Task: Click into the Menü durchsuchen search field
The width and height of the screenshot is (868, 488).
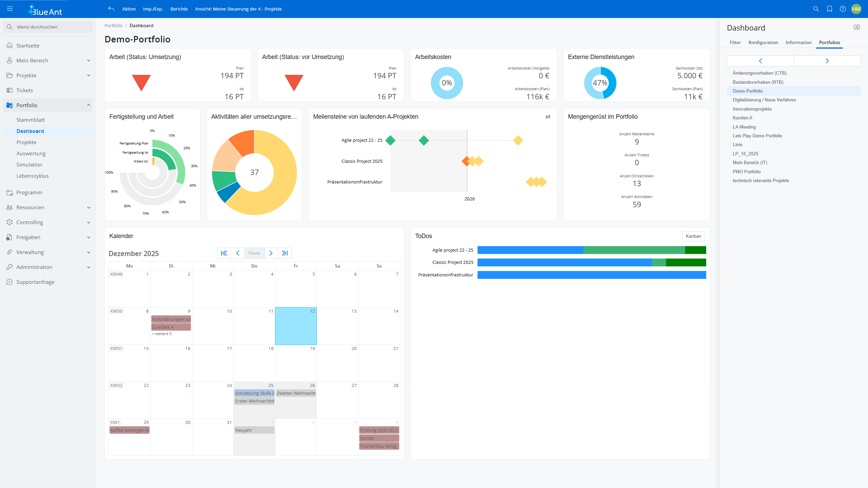Action: click(x=47, y=27)
